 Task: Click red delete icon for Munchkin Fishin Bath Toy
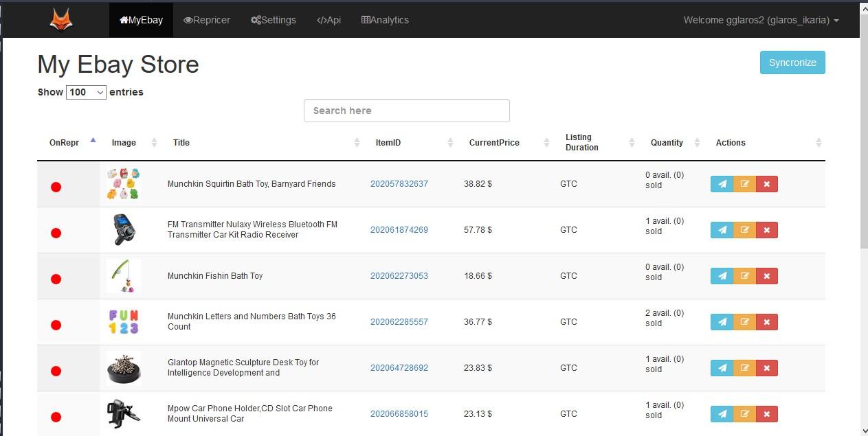click(x=766, y=276)
